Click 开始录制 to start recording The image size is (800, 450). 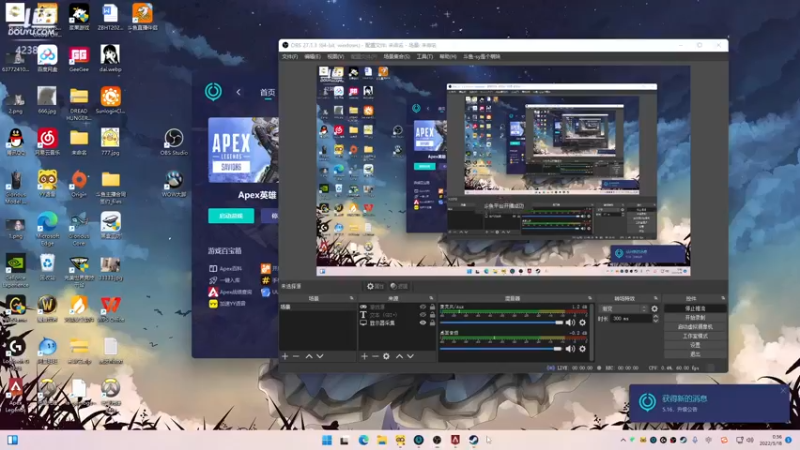695,318
